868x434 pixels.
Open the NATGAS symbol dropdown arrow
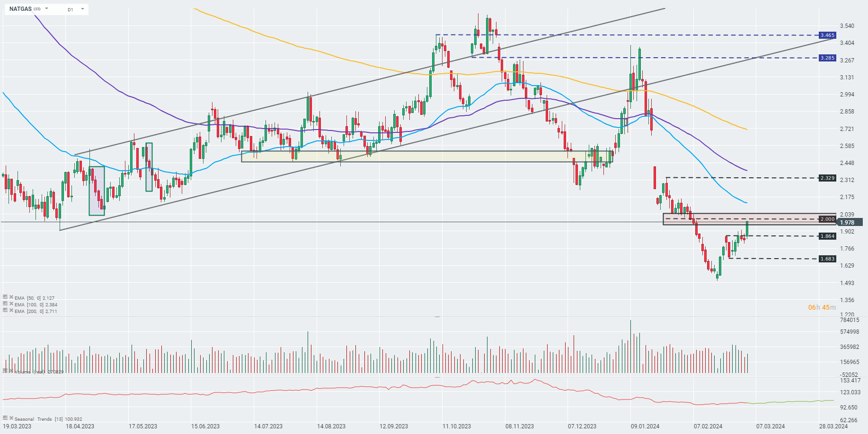pyautogui.click(x=46, y=9)
